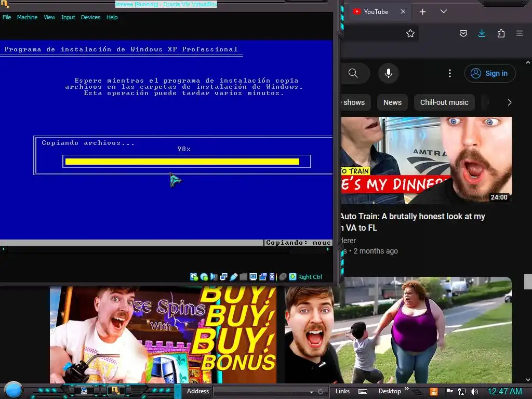The height and width of the screenshot is (399, 532).
Task: Bookmark this page with the star icon
Action: click(x=410, y=33)
